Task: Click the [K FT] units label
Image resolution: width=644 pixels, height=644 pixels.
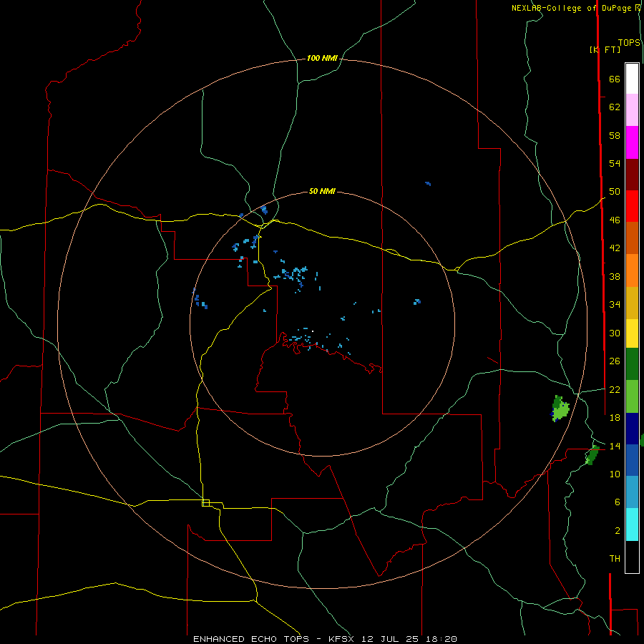Action: pos(605,49)
